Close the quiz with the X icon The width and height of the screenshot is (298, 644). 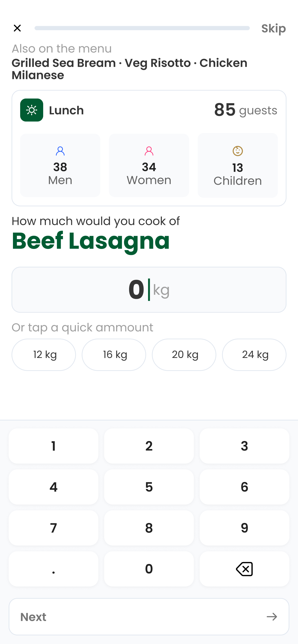[x=17, y=28]
